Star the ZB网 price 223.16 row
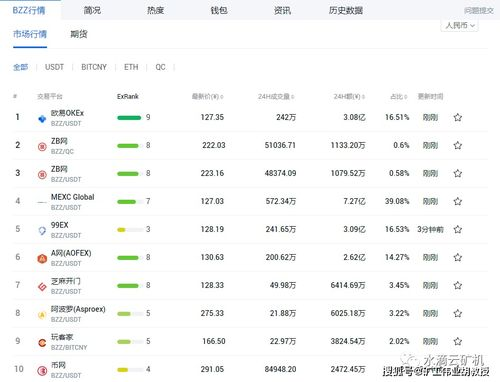This screenshot has height=382, width=500. point(458,173)
